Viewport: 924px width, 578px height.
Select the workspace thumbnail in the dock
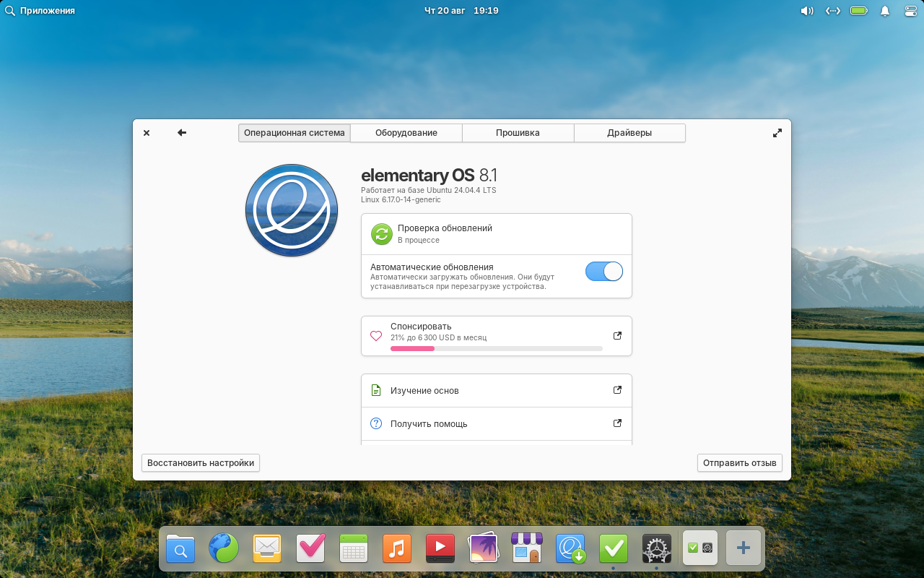tap(700, 548)
